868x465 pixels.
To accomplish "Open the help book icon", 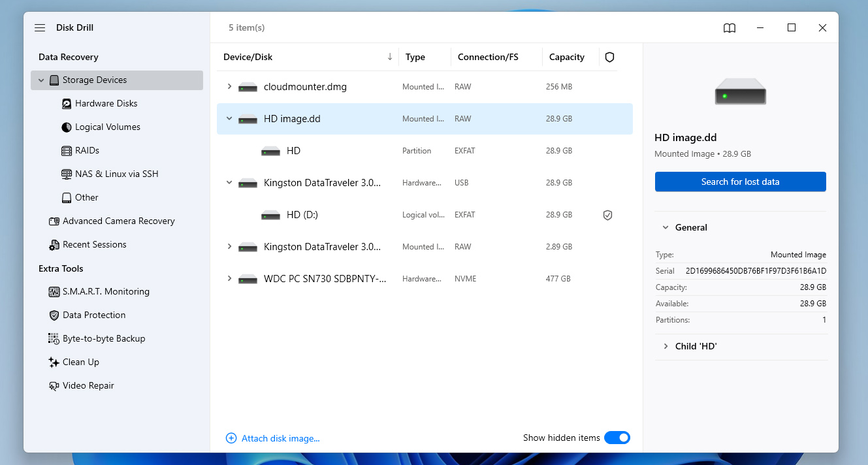I will click(x=730, y=28).
